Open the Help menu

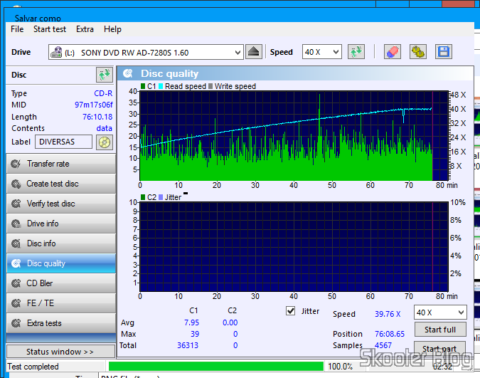(x=112, y=29)
